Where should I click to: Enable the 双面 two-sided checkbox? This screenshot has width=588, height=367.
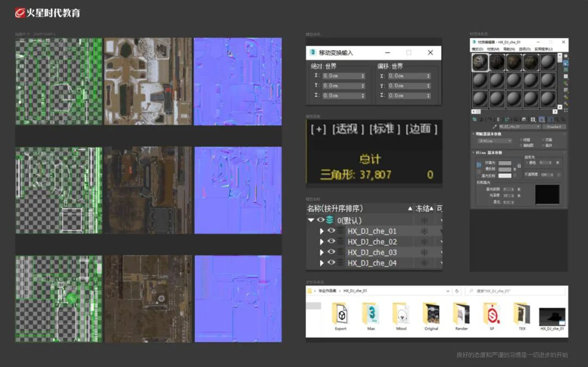(x=543, y=140)
